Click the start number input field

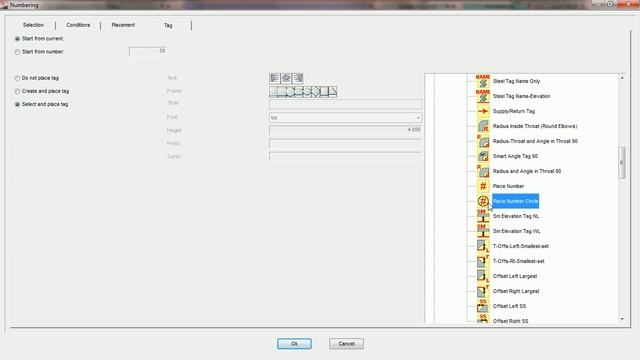(x=148, y=51)
